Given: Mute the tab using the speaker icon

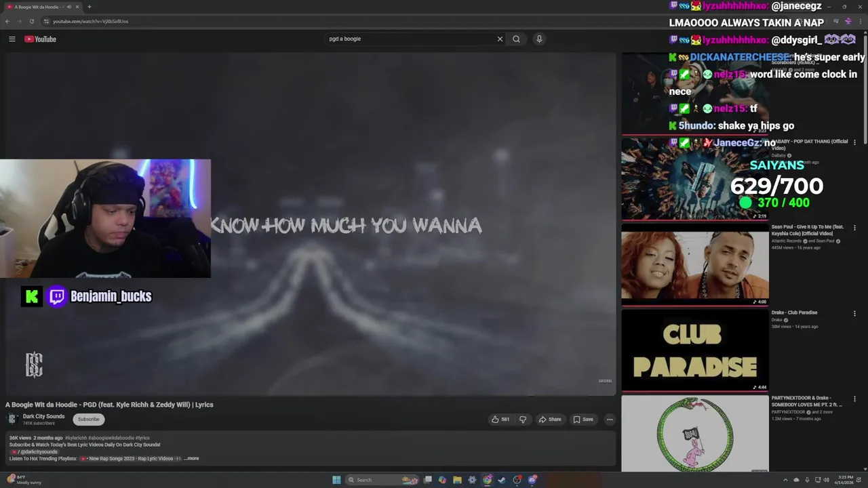Looking at the screenshot, I should coord(68,7).
